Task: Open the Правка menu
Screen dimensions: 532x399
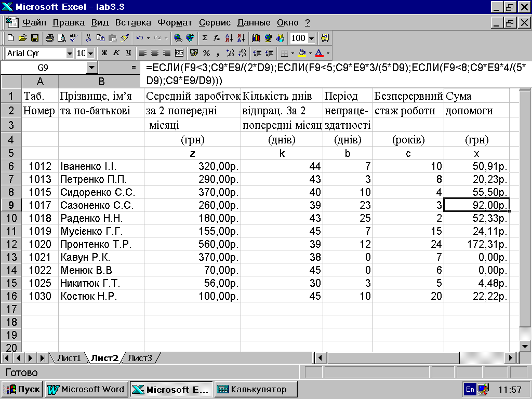Action: click(69, 23)
